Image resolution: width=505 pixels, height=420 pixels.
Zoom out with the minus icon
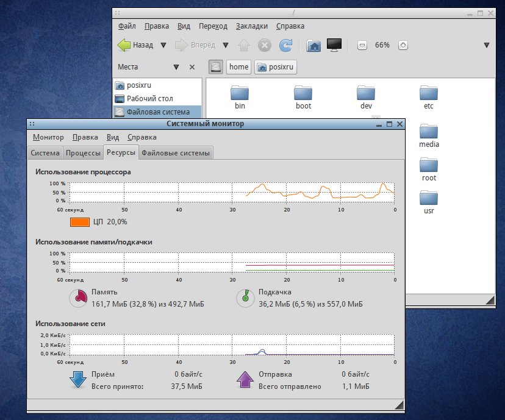tap(362, 45)
